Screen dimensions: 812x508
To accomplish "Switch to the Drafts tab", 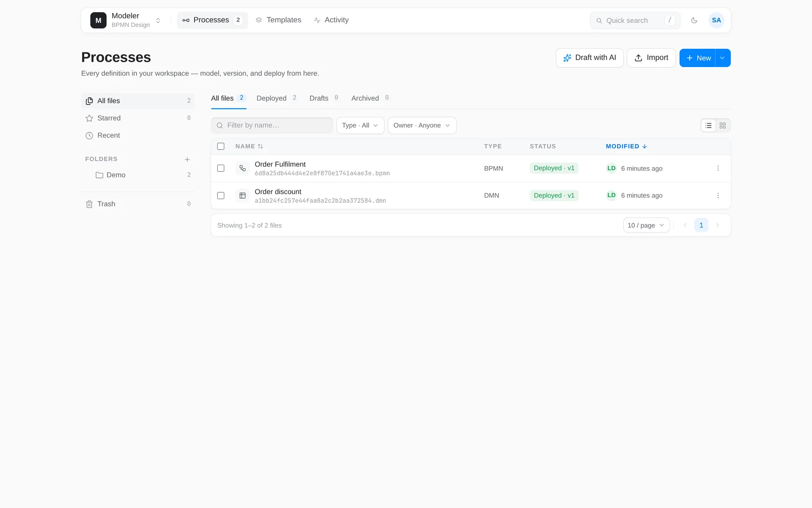I will (325, 98).
